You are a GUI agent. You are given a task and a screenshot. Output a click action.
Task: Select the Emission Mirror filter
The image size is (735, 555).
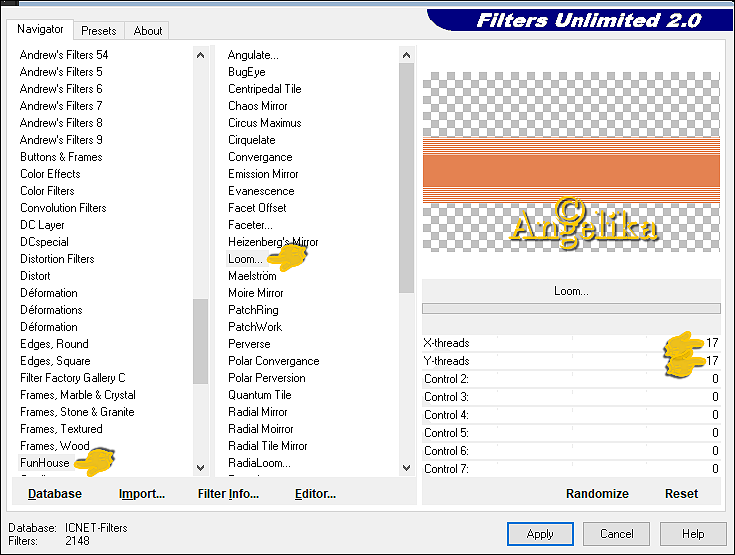pos(263,174)
